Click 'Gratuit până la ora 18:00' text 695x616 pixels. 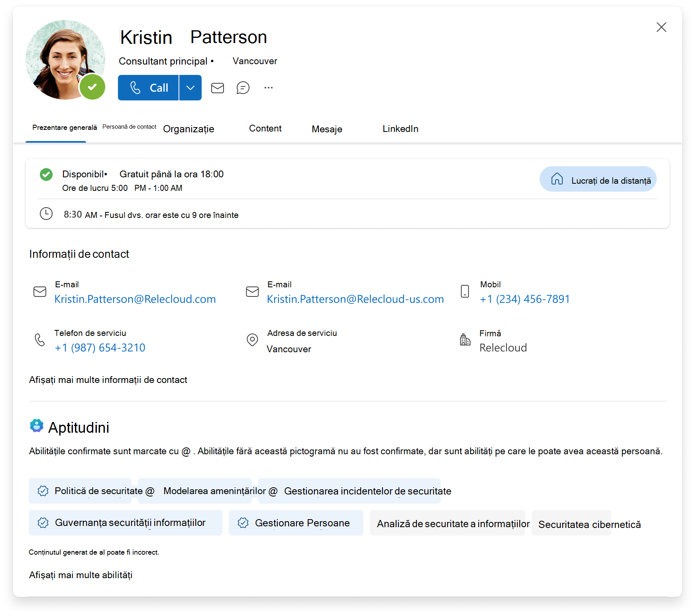pos(171,174)
